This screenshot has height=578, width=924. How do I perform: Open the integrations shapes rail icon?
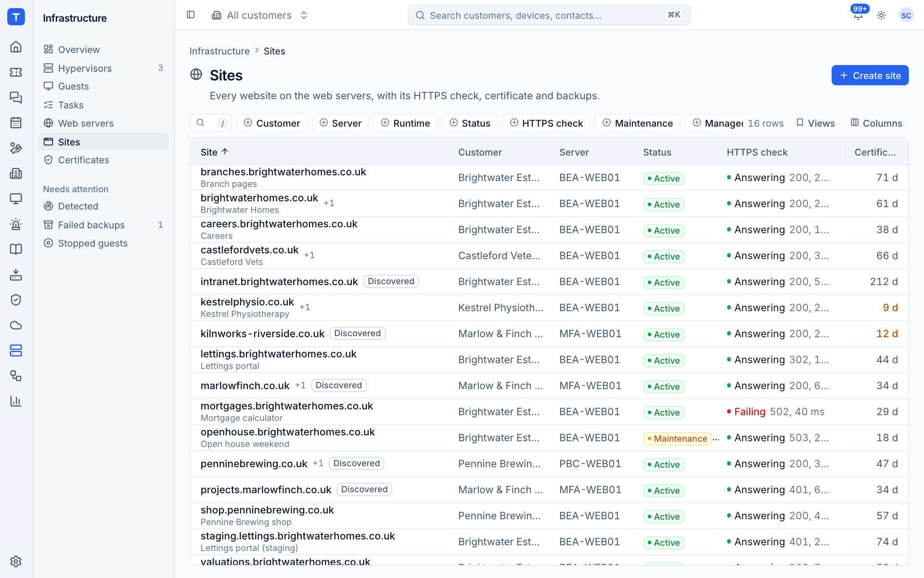(16, 376)
